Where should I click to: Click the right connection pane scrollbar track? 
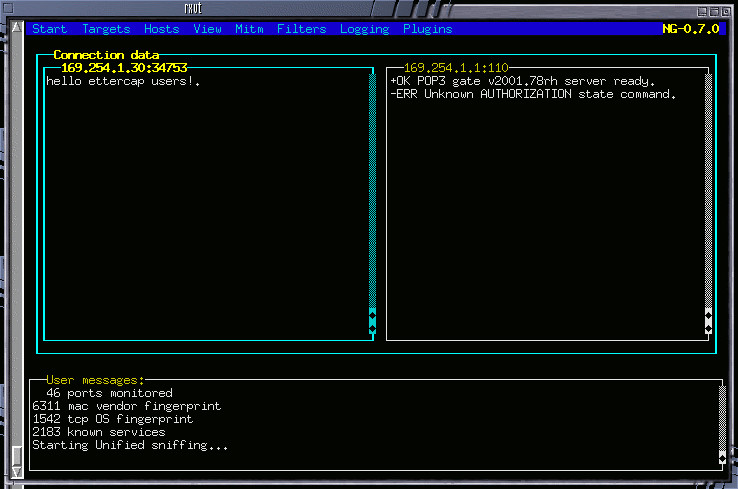[x=708, y=191]
